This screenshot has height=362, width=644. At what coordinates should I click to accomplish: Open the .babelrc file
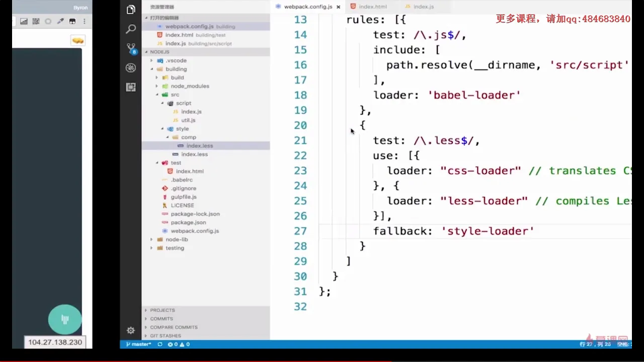click(206, 179)
